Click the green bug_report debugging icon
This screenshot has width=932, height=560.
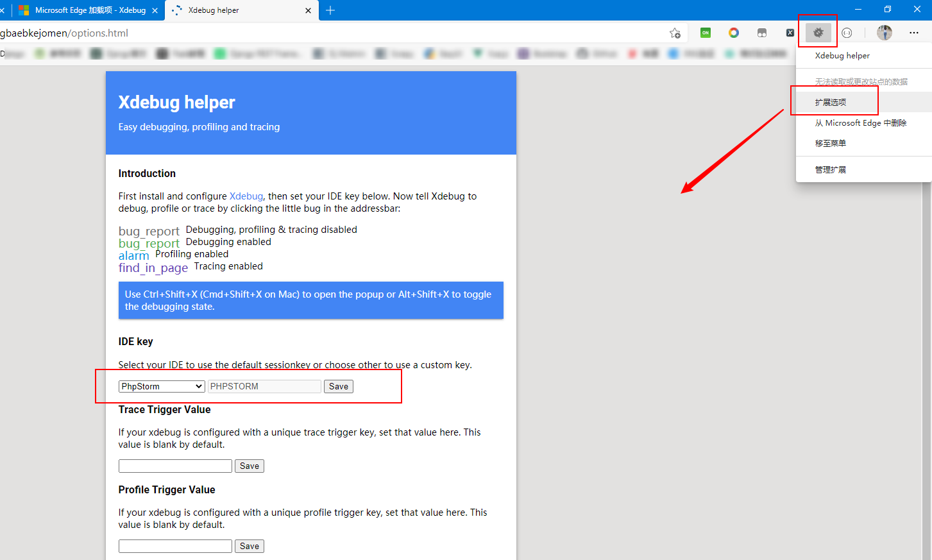pyautogui.click(x=149, y=243)
